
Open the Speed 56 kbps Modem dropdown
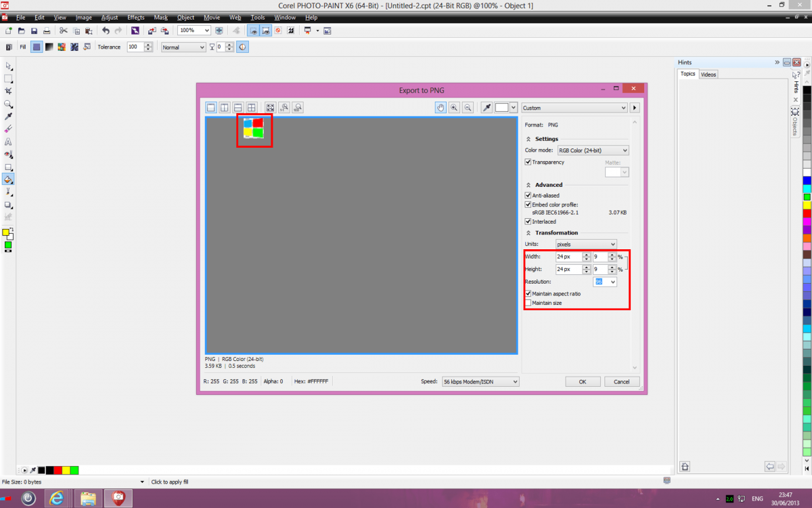click(x=480, y=382)
